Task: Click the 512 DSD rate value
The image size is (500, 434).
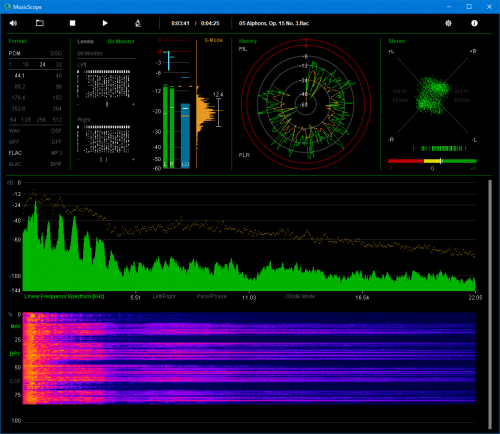Action: click(57, 120)
